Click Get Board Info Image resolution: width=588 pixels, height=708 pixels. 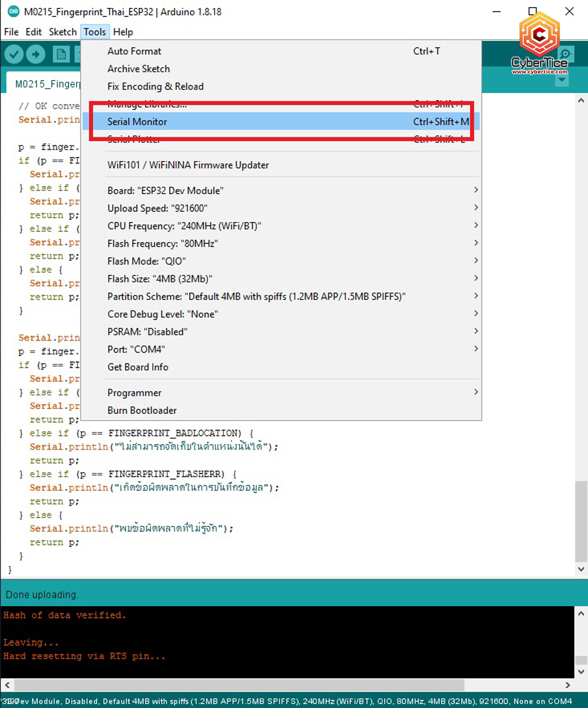click(x=138, y=367)
